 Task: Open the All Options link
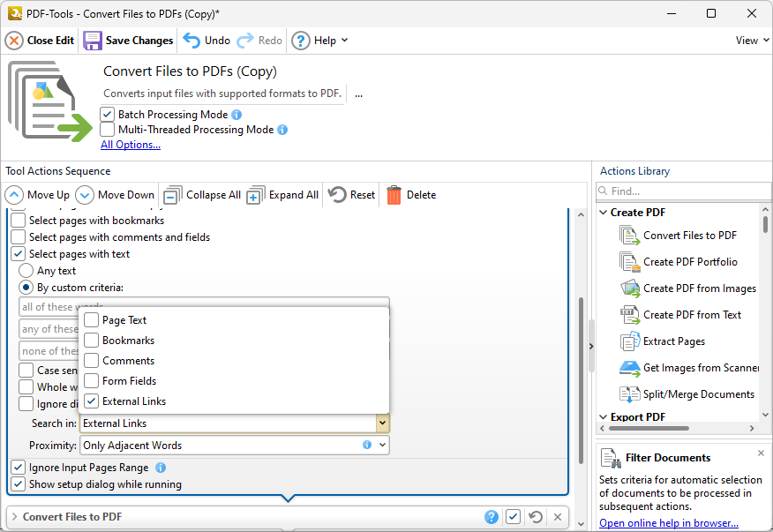[x=131, y=145]
